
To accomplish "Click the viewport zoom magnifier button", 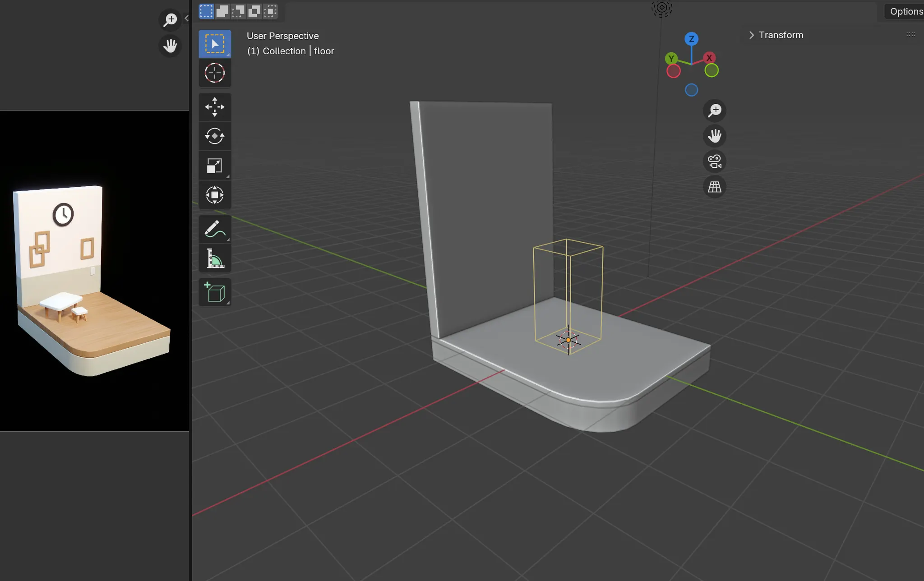I will point(715,111).
